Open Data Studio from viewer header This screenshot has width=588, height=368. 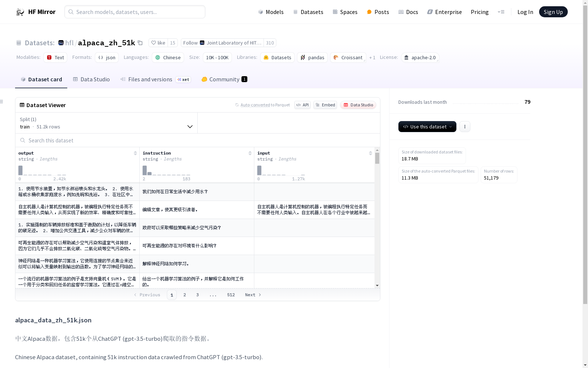coord(358,105)
